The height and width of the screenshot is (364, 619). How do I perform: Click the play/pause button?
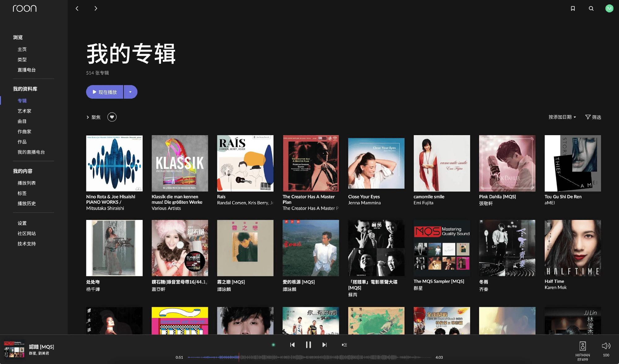pos(308,345)
